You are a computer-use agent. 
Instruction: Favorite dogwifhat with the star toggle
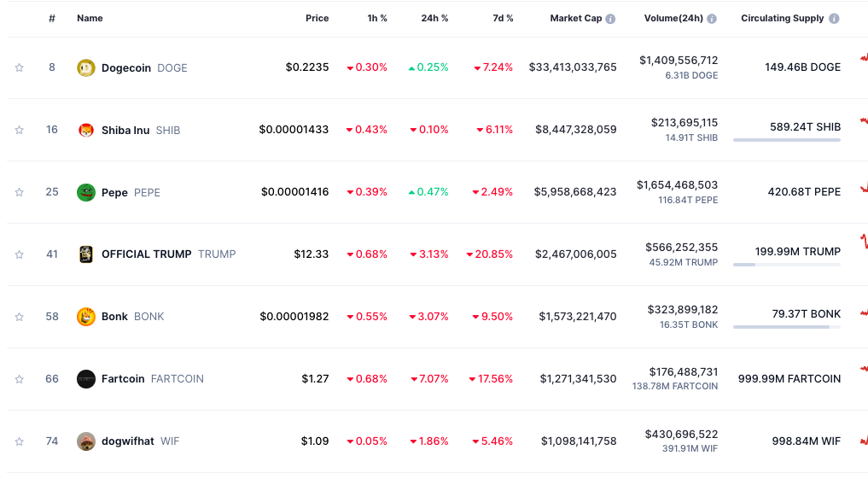point(20,441)
